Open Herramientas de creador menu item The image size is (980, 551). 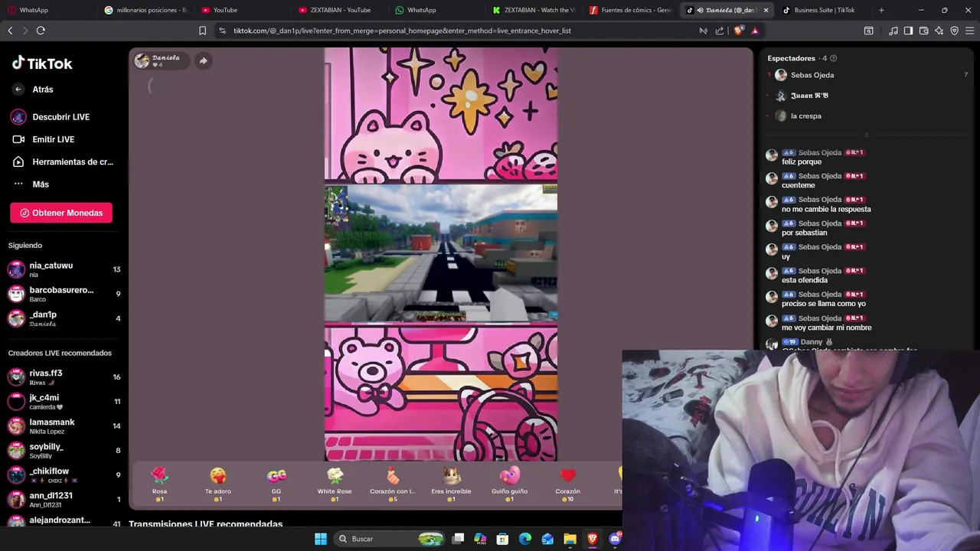[63, 162]
